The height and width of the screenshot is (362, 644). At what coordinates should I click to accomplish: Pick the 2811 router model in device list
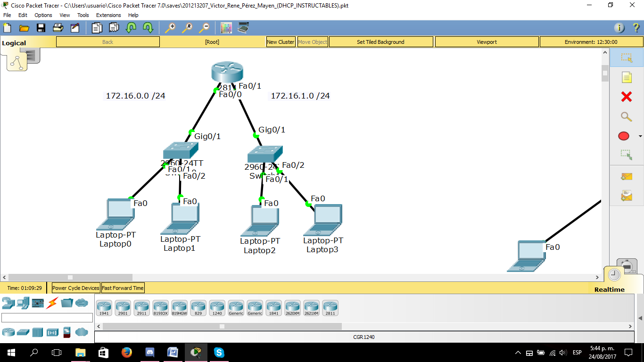point(330,308)
